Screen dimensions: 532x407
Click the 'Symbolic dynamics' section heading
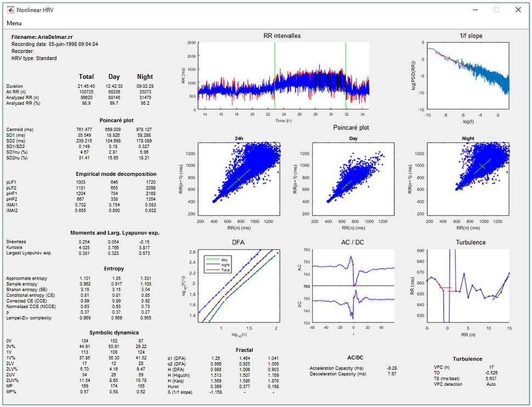pos(114,332)
